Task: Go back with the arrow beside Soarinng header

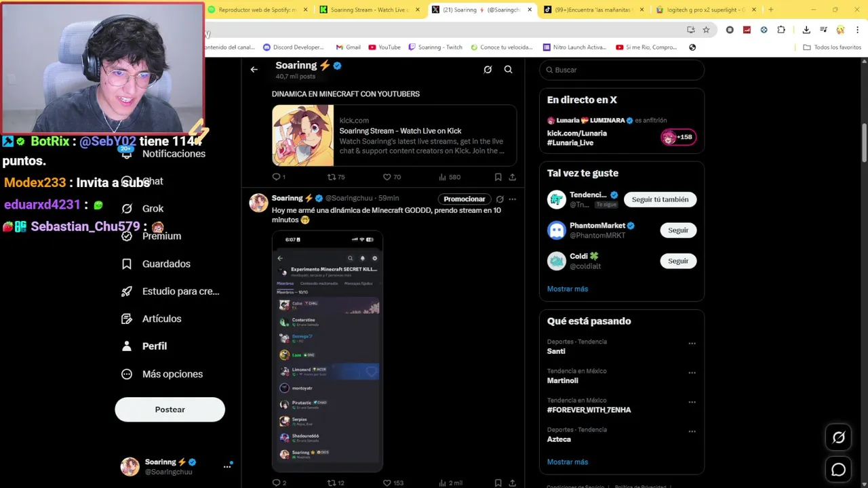Action: [254, 69]
